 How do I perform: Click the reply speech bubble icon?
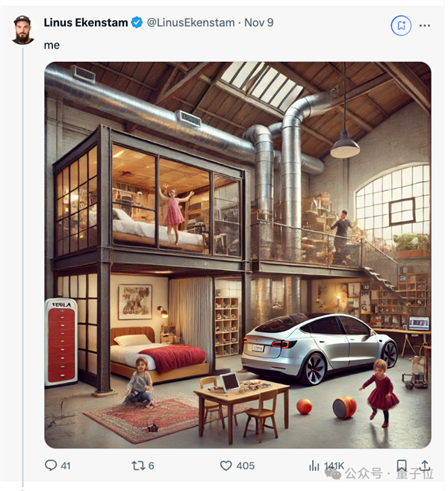(51, 466)
